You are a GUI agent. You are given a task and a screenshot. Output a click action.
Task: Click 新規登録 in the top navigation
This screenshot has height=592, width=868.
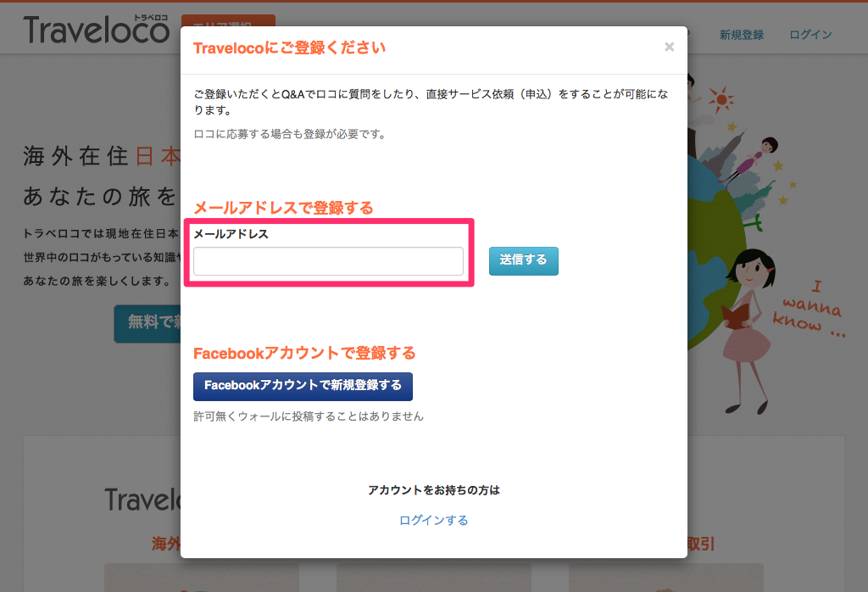[741, 35]
